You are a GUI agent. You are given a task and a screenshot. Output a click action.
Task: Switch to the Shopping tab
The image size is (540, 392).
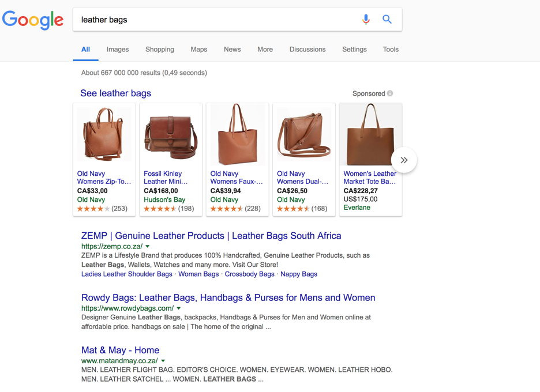tap(159, 49)
